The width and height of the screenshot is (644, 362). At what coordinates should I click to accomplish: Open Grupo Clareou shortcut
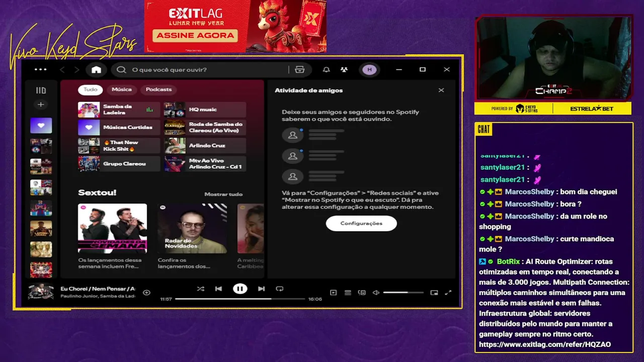[x=119, y=164]
